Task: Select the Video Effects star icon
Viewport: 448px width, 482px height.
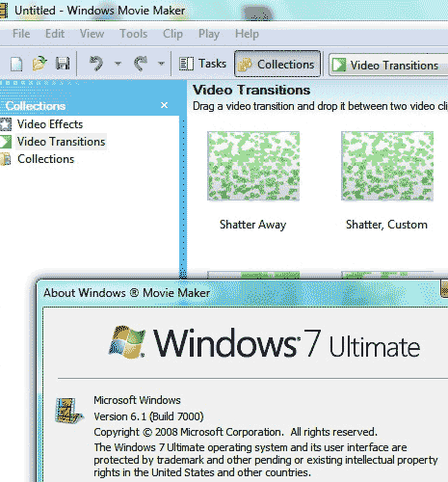Action: 6,124
